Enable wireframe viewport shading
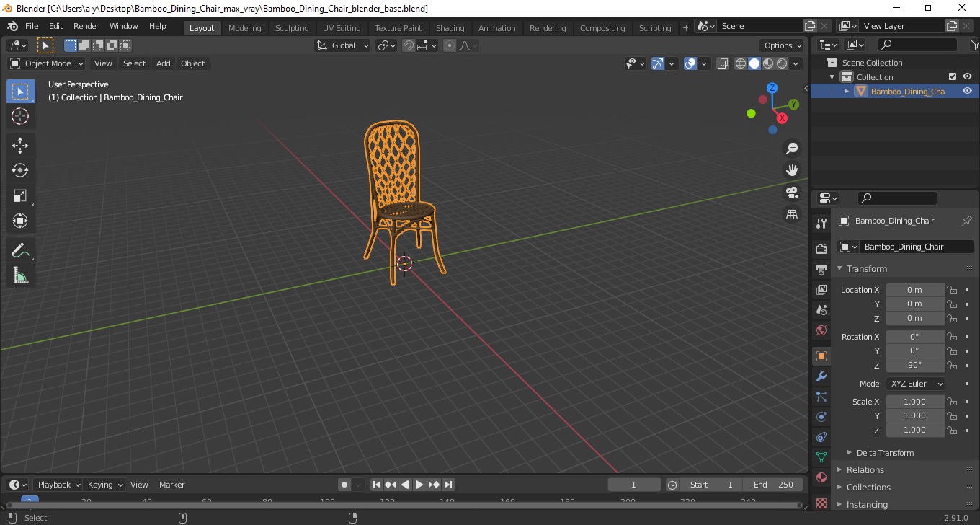 coord(741,63)
